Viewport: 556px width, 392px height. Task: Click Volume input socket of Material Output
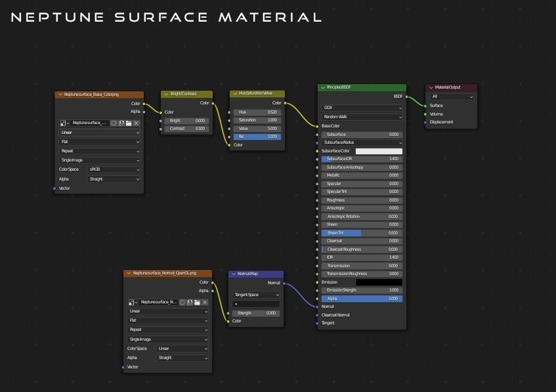(x=425, y=114)
